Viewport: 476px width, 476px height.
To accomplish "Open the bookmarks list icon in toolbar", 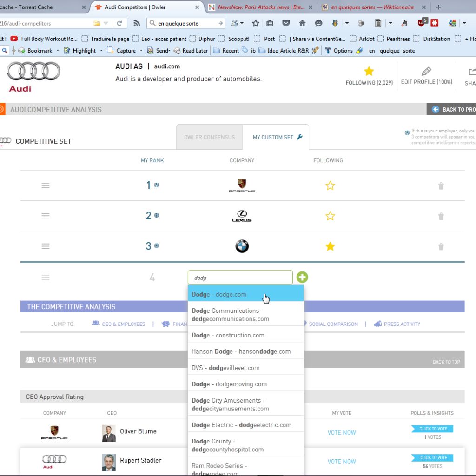I will [270, 23].
